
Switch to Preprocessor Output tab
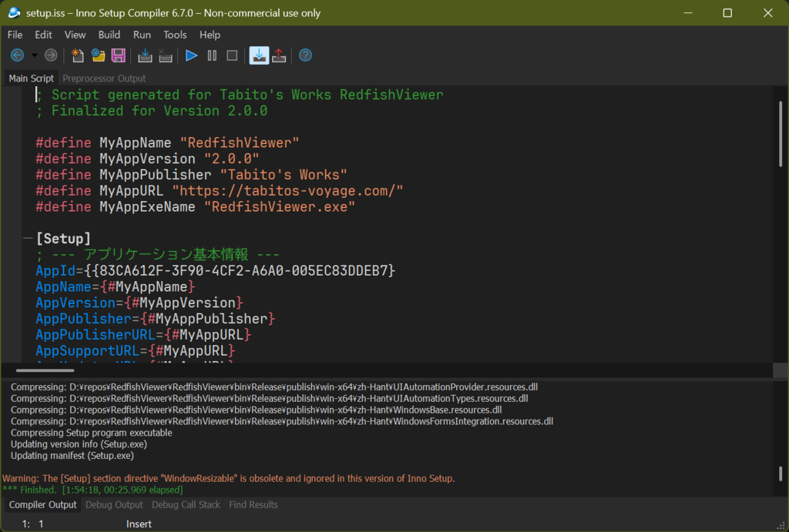(x=104, y=79)
